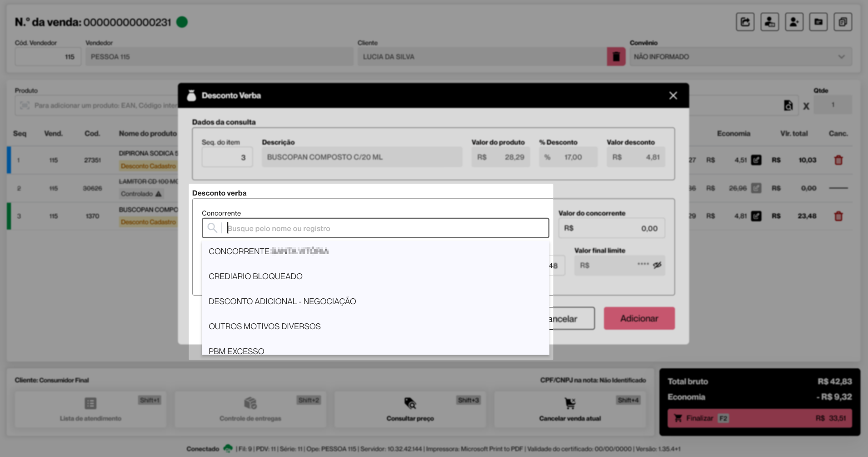Expand the Convênio NÃO INFORMADO dropdown

841,57
